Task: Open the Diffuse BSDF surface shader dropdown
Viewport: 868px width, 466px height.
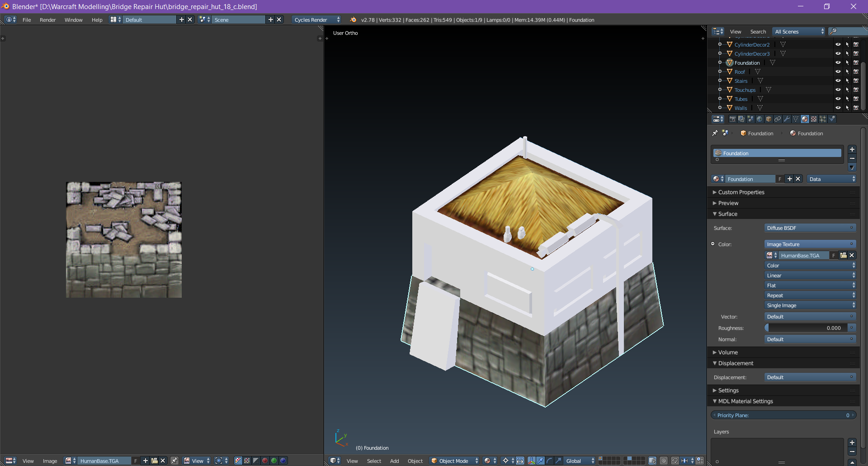Action: pos(810,228)
